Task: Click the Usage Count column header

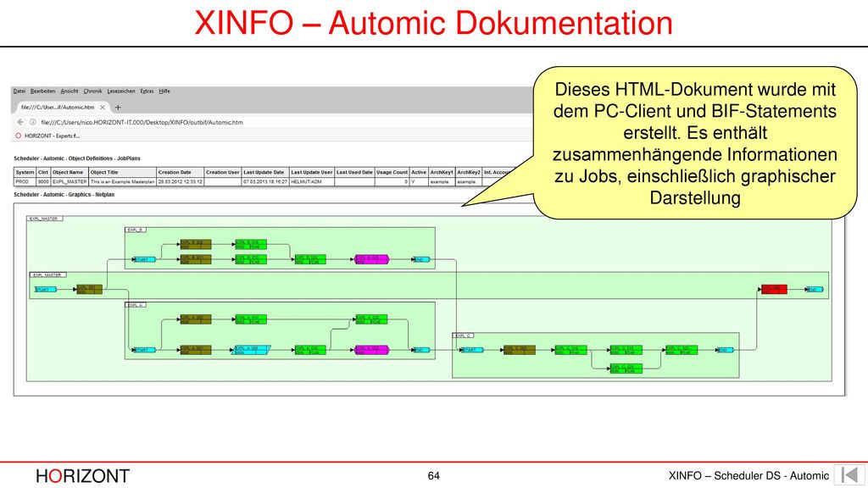Action: click(x=392, y=172)
